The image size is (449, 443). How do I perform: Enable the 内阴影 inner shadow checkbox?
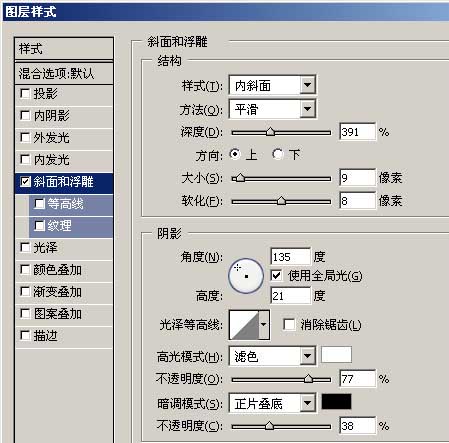tap(25, 116)
